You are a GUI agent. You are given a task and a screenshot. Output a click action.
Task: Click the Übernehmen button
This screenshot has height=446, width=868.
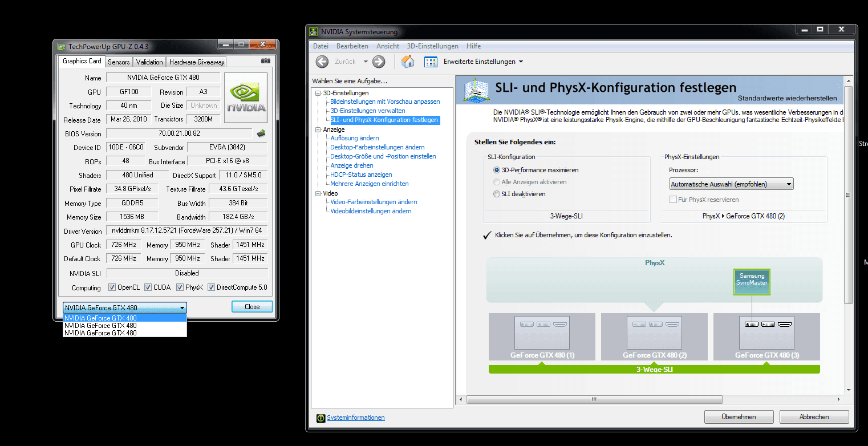point(739,417)
